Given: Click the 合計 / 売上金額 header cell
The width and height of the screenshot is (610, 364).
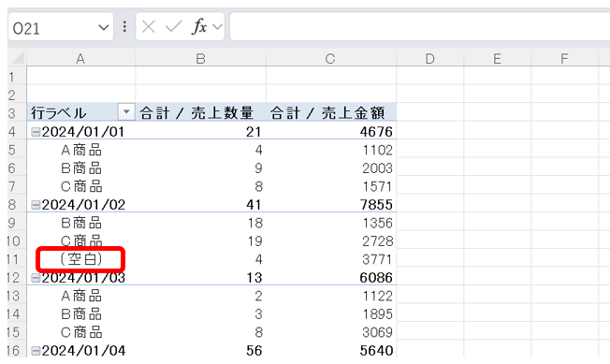Looking at the screenshot, I should [331, 112].
